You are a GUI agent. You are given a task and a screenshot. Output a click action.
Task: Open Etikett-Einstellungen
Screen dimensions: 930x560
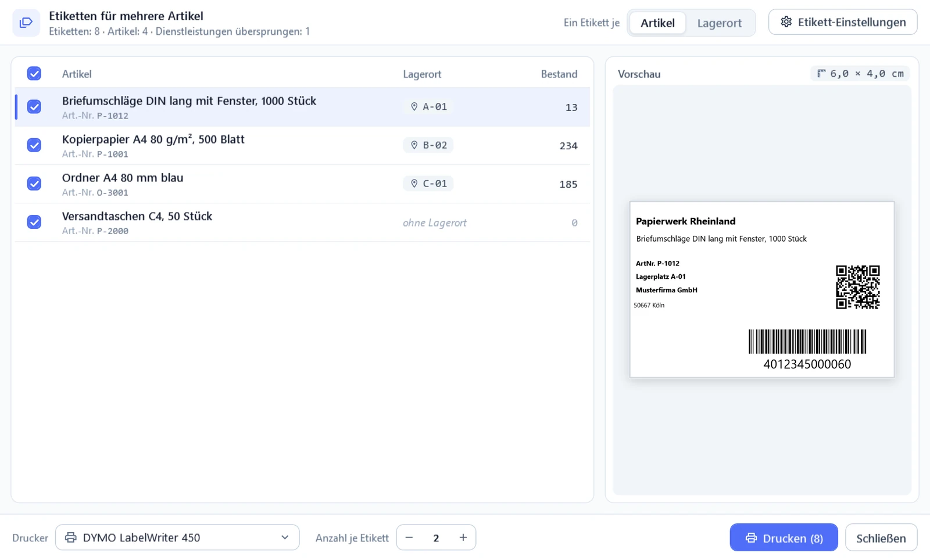(843, 22)
